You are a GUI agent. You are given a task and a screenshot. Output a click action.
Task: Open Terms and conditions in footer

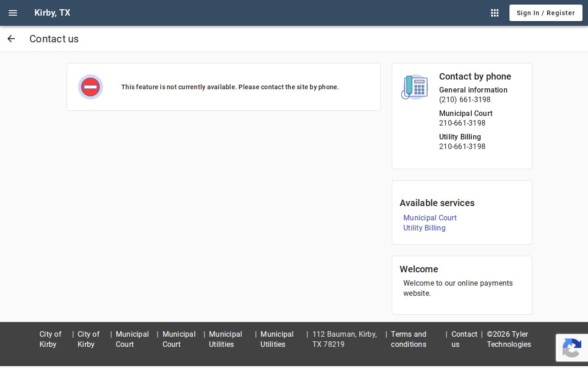[408, 339]
